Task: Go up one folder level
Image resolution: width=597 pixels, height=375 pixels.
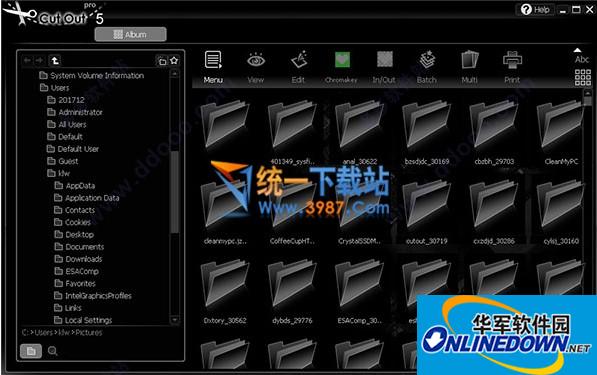Action: [x=55, y=60]
